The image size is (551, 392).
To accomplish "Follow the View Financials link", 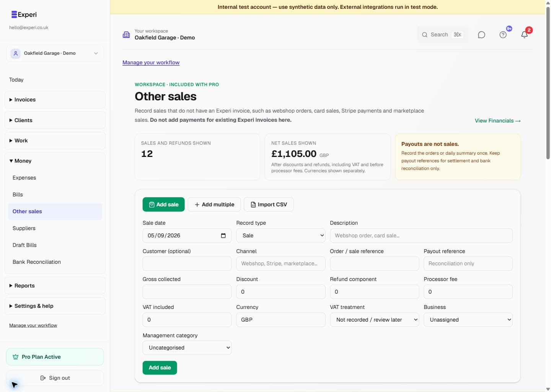I will pyautogui.click(x=498, y=121).
